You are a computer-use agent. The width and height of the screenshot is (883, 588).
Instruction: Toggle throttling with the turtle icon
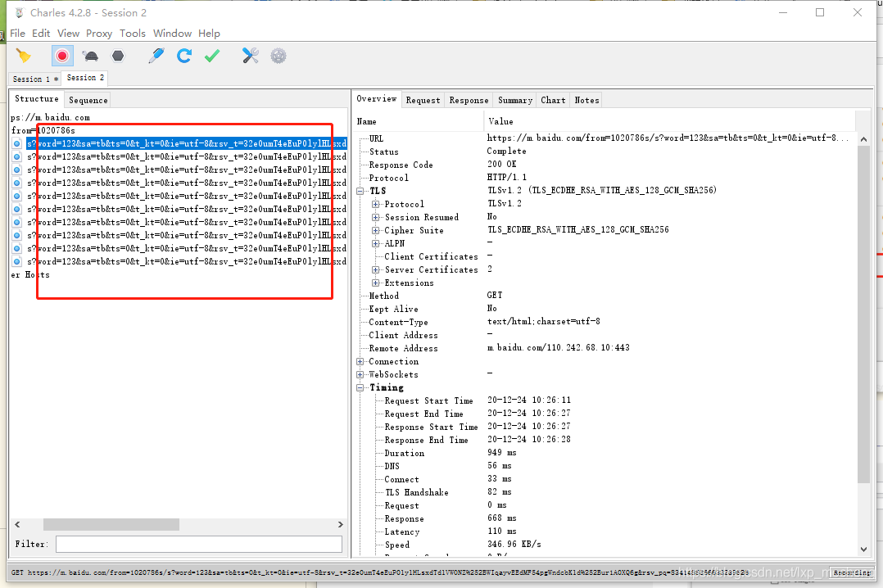tap(90, 56)
